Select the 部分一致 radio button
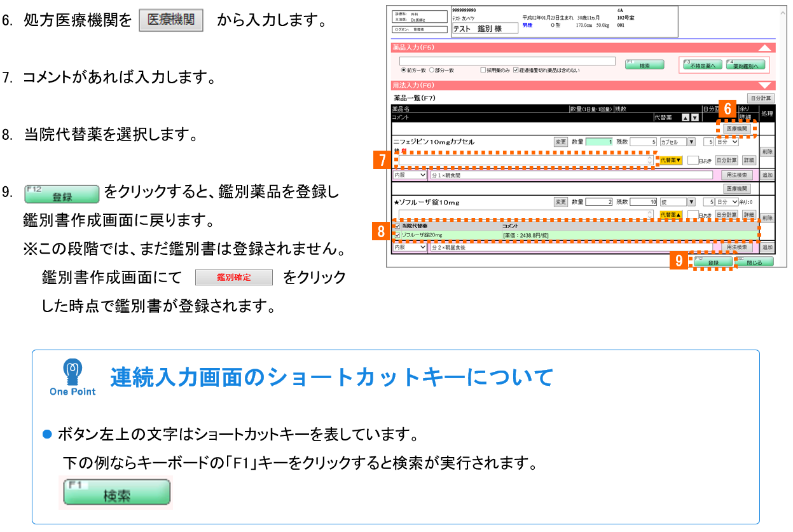This screenshot has height=532, width=793. [x=432, y=71]
